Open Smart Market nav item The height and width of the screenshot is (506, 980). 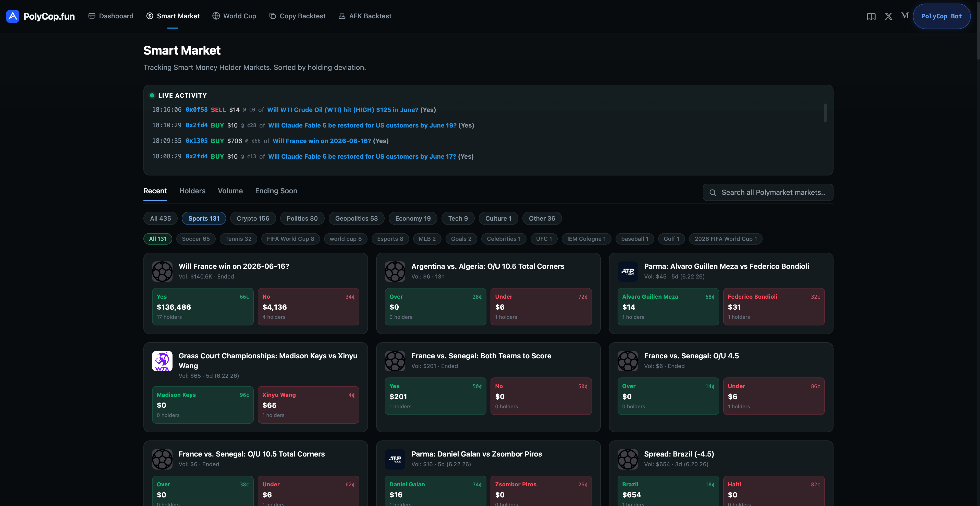coord(173,16)
